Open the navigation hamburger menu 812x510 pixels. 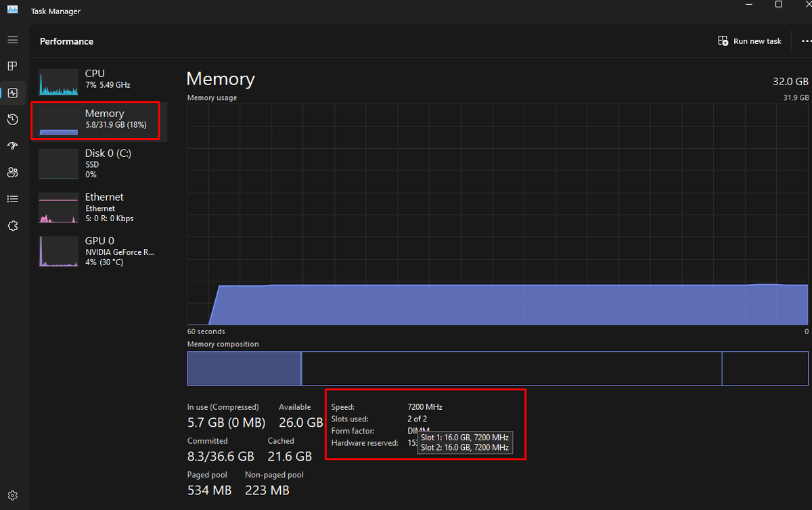coord(12,39)
